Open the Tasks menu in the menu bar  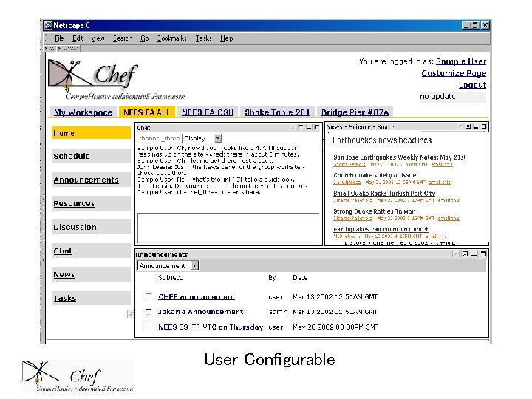point(204,38)
